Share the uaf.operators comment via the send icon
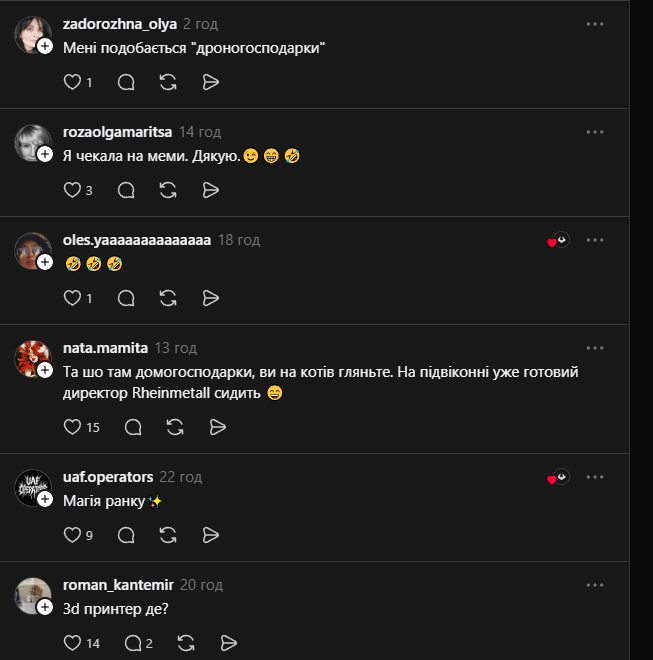This screenshot has width=653, height=660. coord(210,535)
